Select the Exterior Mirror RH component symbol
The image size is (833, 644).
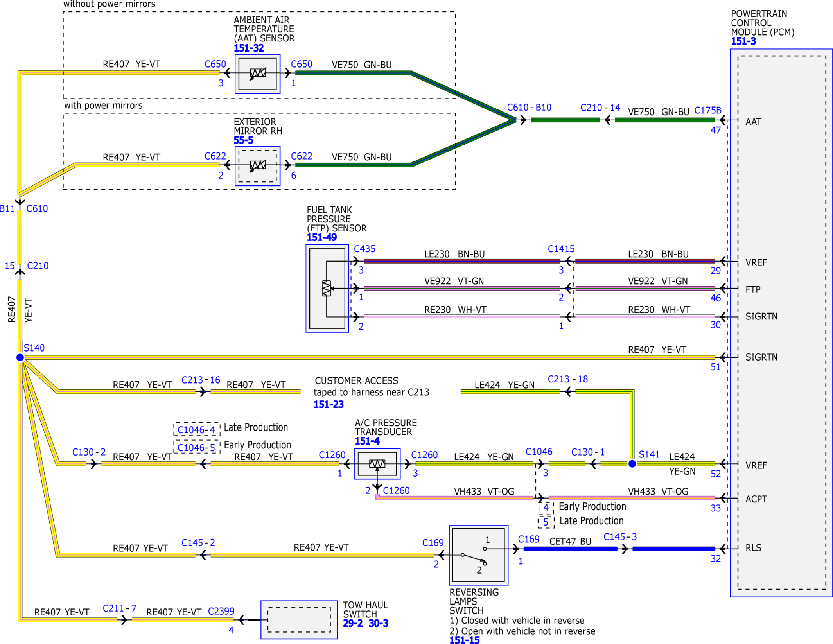point(257,166)
